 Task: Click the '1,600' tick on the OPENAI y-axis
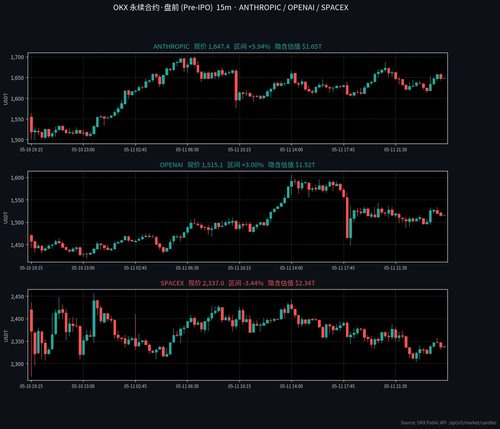click(17, 178)
